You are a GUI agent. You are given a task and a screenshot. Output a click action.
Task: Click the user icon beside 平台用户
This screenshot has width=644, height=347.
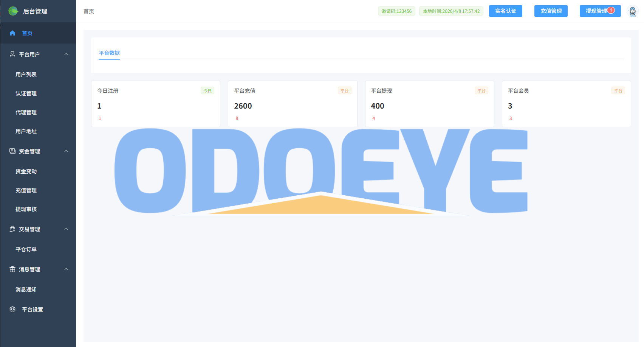(x=12, y=54)
